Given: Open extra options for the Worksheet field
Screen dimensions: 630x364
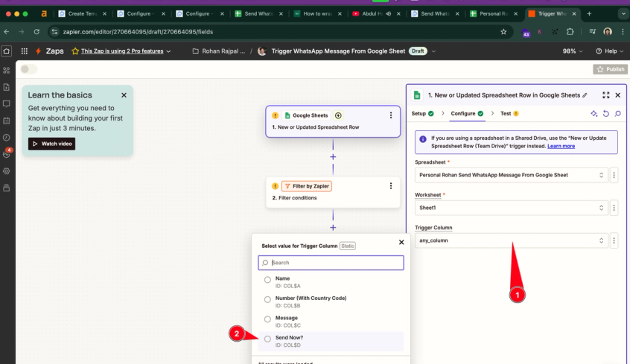Looking at the screenshot, I should [614, 208].
